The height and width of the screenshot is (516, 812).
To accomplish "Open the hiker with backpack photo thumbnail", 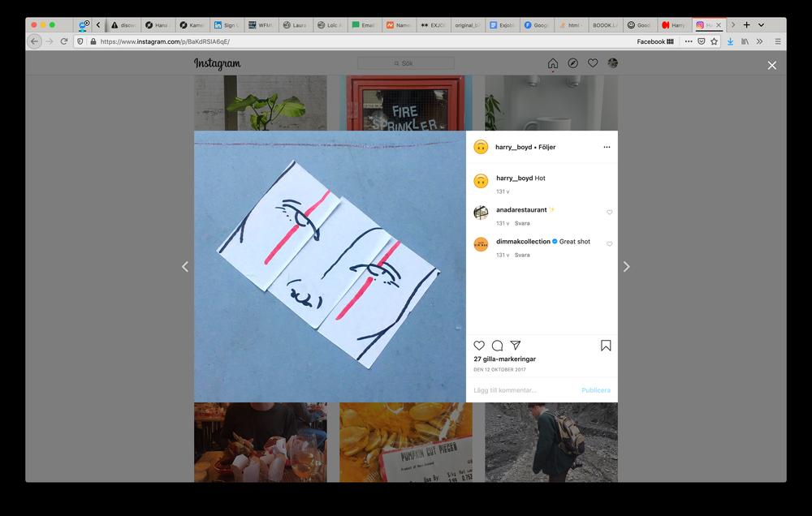I will (551, 442).
